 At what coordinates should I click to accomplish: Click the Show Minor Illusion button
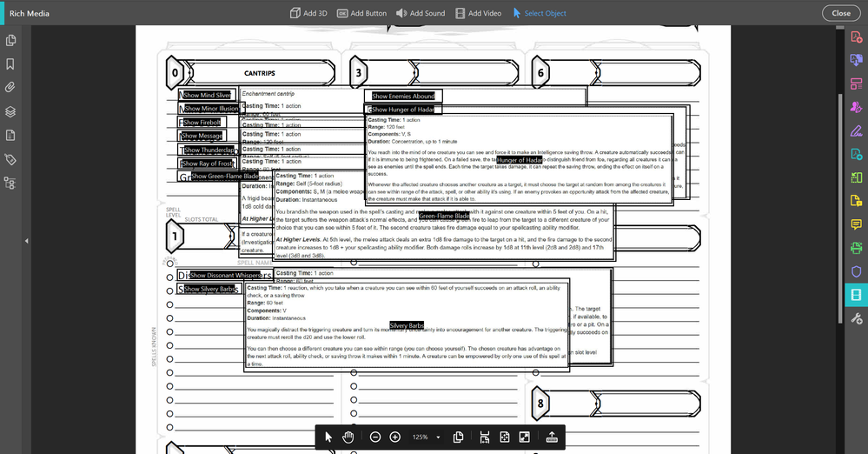pos(211,109)
